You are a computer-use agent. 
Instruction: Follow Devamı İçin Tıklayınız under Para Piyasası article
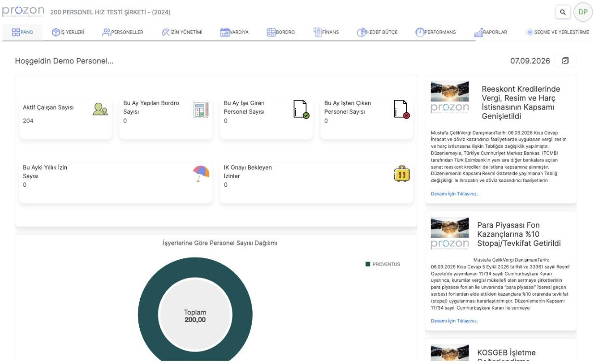[454, 321]
